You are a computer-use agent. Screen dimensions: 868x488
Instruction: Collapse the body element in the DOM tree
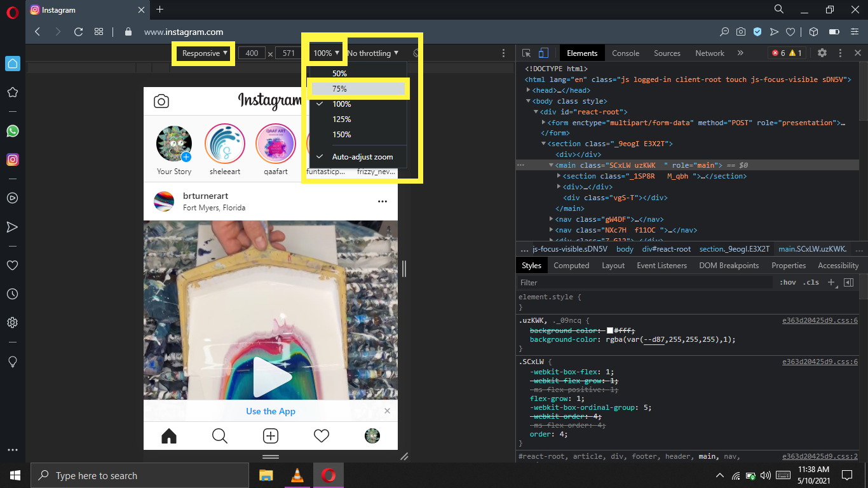529,101
